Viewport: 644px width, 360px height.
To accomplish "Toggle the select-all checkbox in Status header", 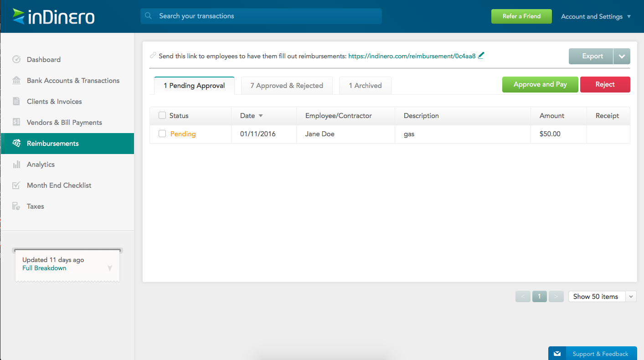I will [162, 116].
